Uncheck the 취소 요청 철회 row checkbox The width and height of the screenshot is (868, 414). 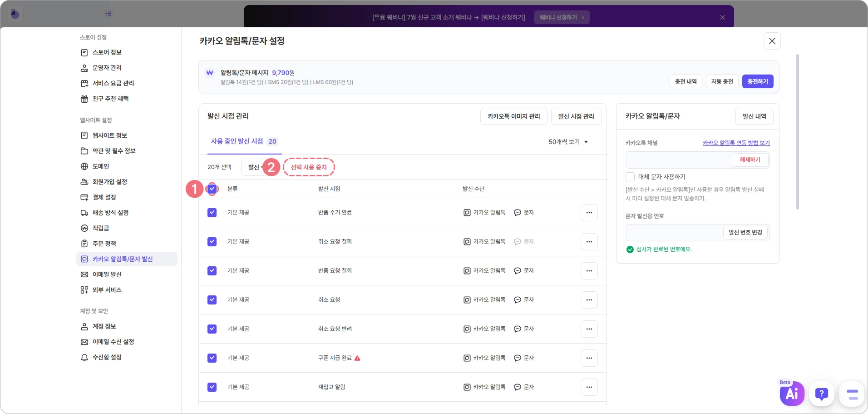[x=212, y=242]
